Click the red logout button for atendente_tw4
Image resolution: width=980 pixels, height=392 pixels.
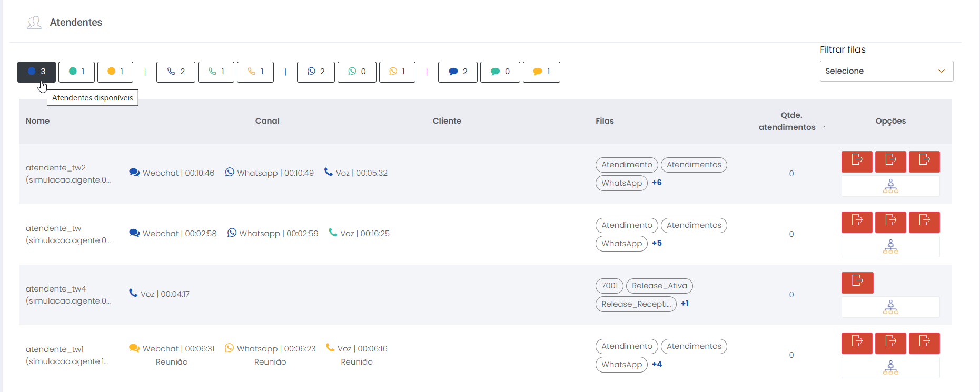click(x=857, y=283)
